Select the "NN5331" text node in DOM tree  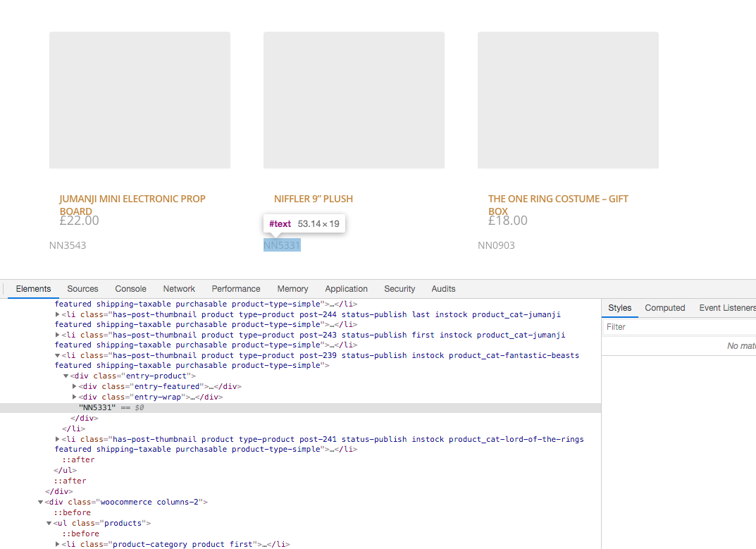(300, 407)
